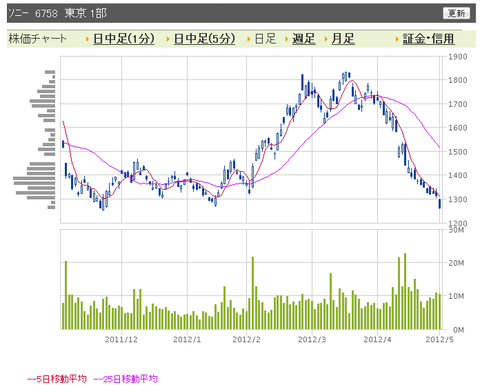Viewport: 480px width, 385px height.
Task: Click the arrow icon before 月足
Action: click(326, 39)
